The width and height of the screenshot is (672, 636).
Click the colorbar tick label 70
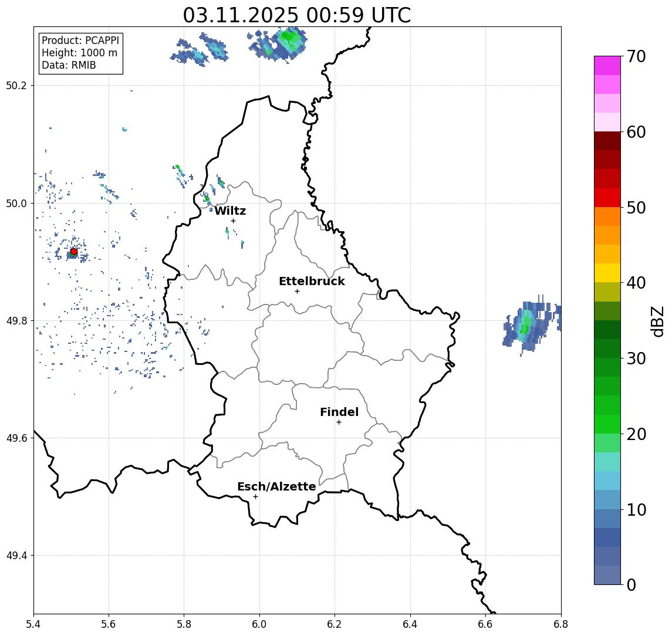coord(636,56)
